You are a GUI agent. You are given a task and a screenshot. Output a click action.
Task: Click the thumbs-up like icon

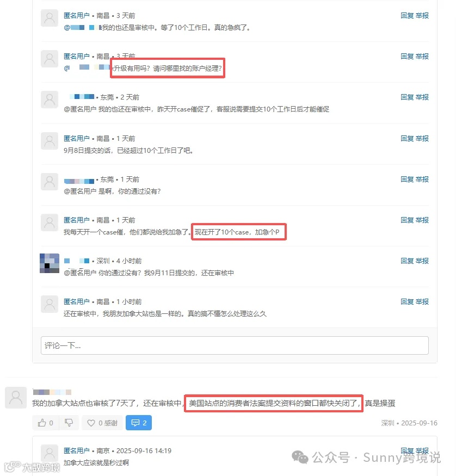coord(42,423)
